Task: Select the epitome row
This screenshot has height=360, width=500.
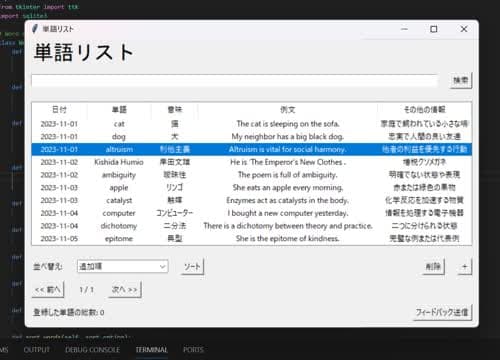Action: coord(252,238)
